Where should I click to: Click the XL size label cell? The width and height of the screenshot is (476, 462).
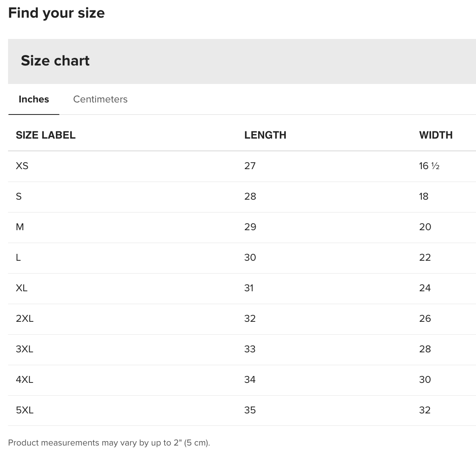(22, 288)
